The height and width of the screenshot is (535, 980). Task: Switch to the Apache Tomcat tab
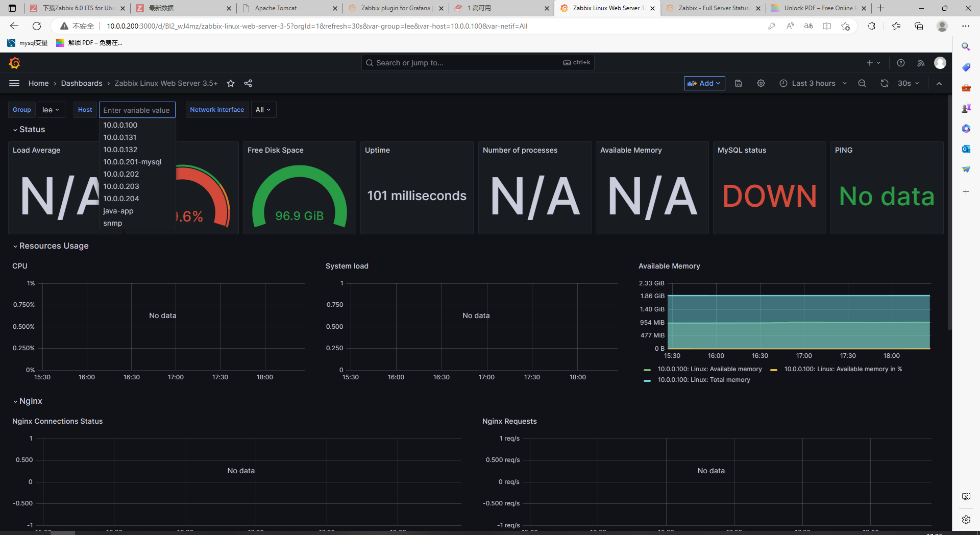click(x=289, y=8)
